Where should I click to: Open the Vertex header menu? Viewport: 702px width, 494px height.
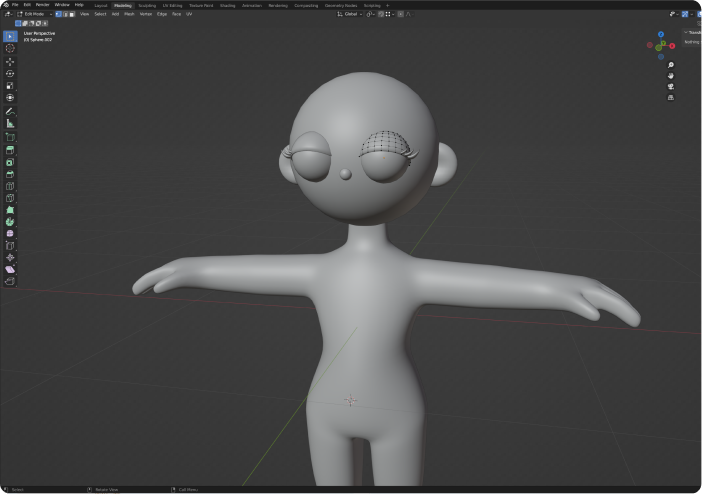146,14
